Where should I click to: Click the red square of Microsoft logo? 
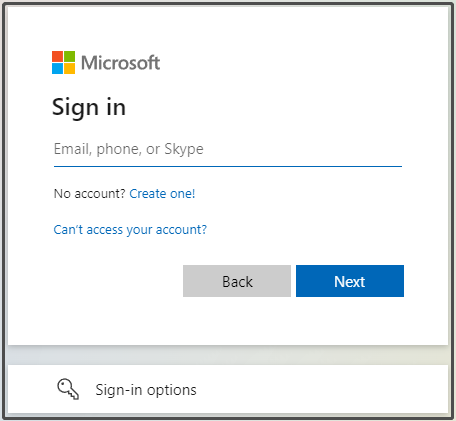(57, 56)
